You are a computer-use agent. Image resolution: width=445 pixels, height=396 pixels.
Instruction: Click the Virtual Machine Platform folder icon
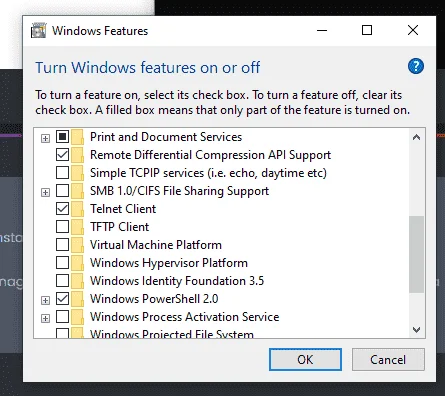(78, 245)
